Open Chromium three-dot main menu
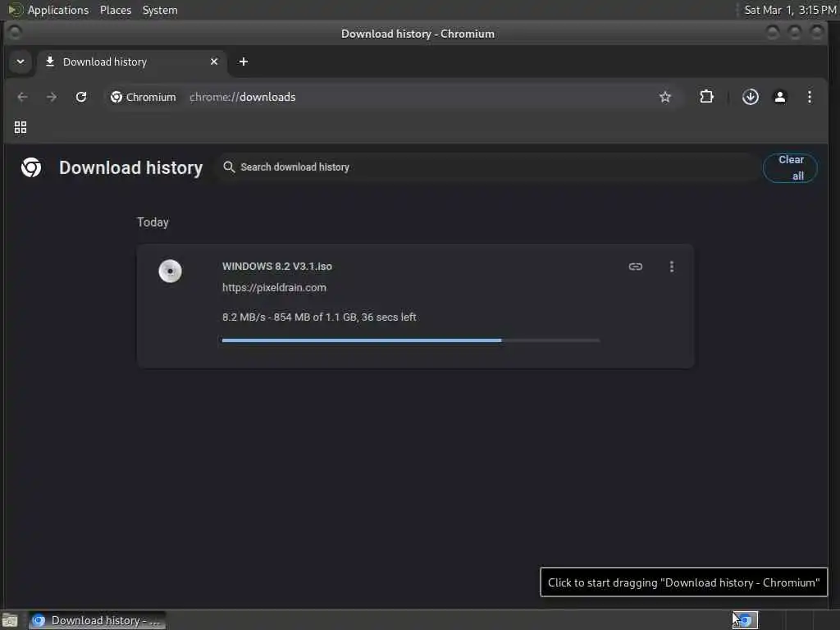840x630 pixels. pos(810,97)
